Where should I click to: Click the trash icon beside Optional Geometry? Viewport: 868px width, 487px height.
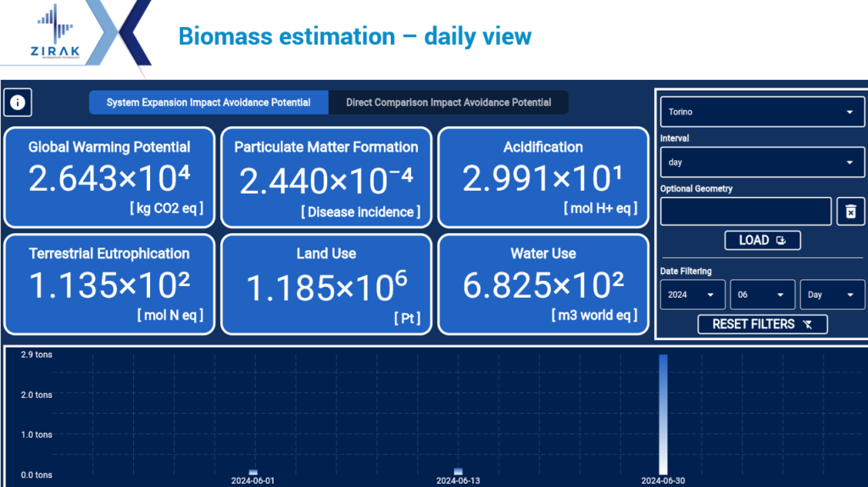(x=850, y=211)
